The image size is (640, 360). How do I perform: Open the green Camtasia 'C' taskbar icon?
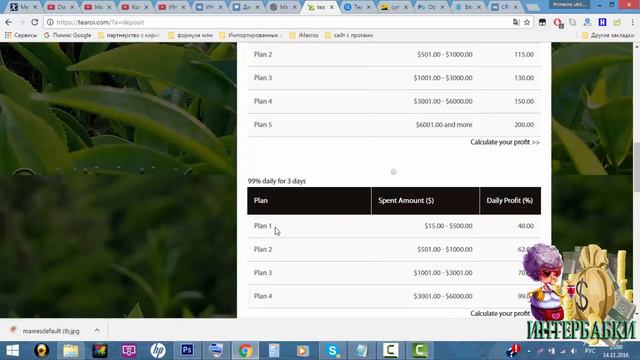pyautogui.click(x=420, y=350)
